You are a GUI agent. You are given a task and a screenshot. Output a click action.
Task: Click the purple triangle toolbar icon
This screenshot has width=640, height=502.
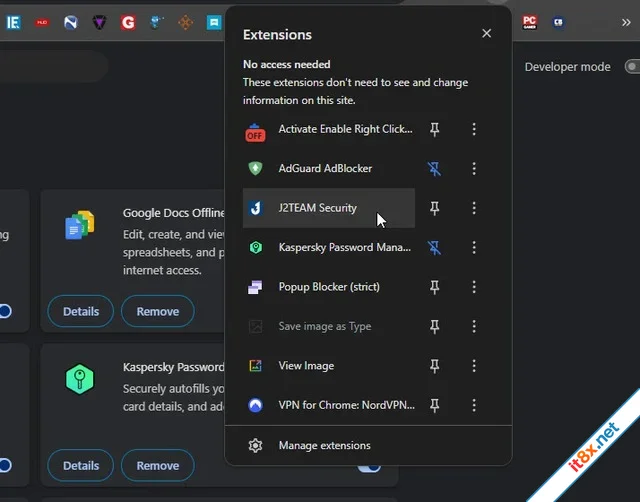(x=99, y=22)
